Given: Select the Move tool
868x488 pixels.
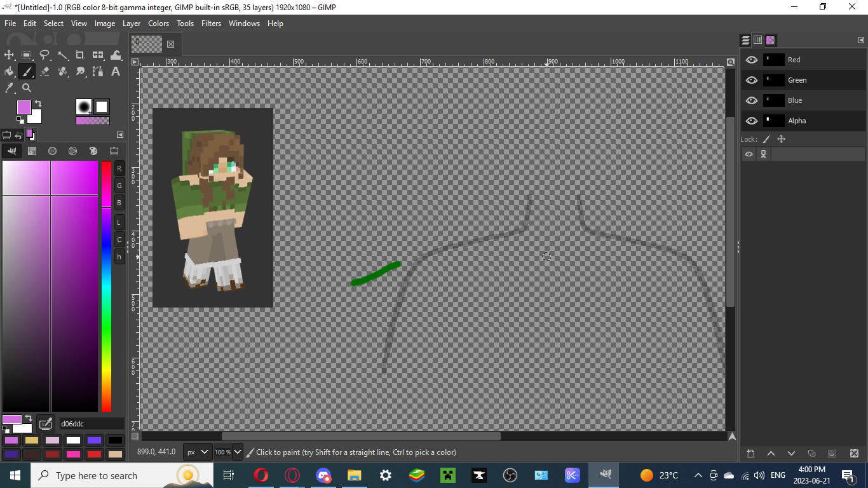Looking at the screenshot, I should [9, 55].
